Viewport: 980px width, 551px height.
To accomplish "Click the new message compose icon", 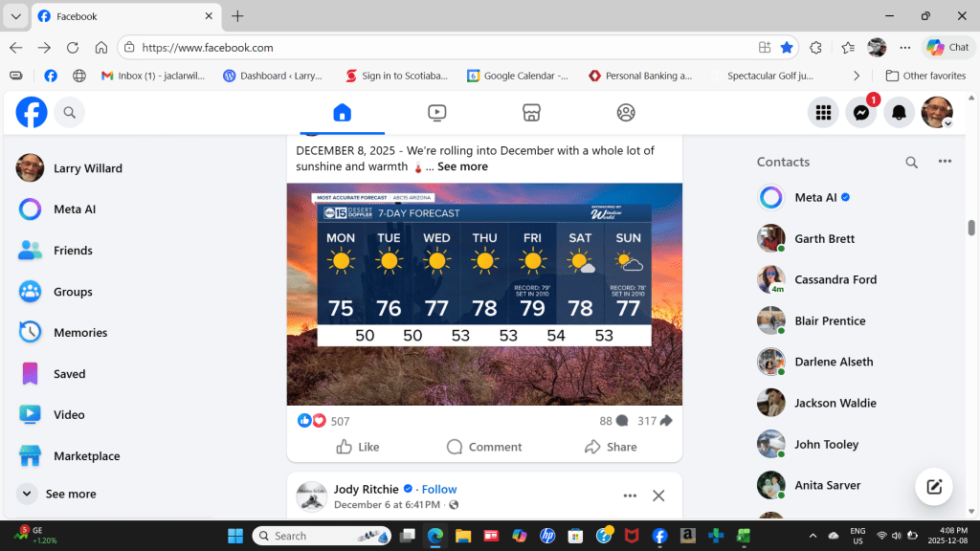I will [x=934, y=487].
